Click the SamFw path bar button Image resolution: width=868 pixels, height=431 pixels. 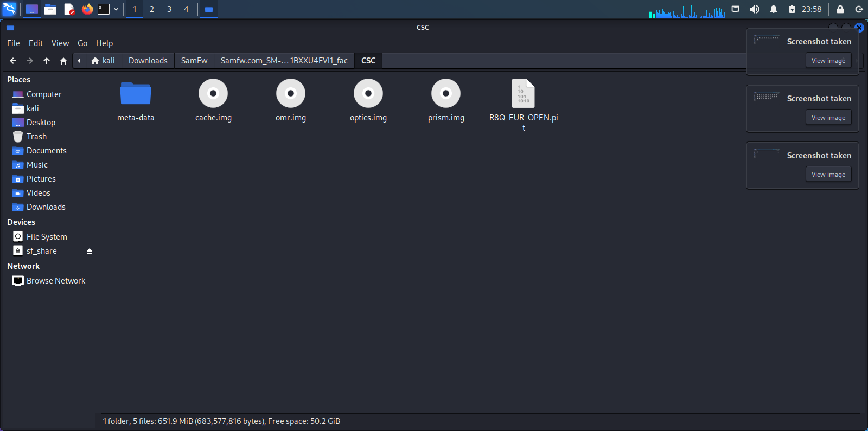[x=194, y=61]
